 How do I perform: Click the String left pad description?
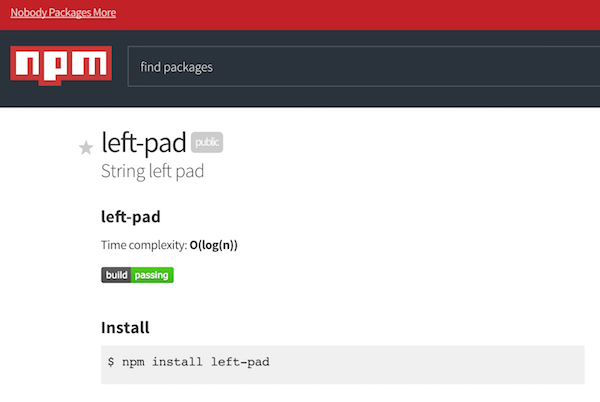click(x=152, y=171)
